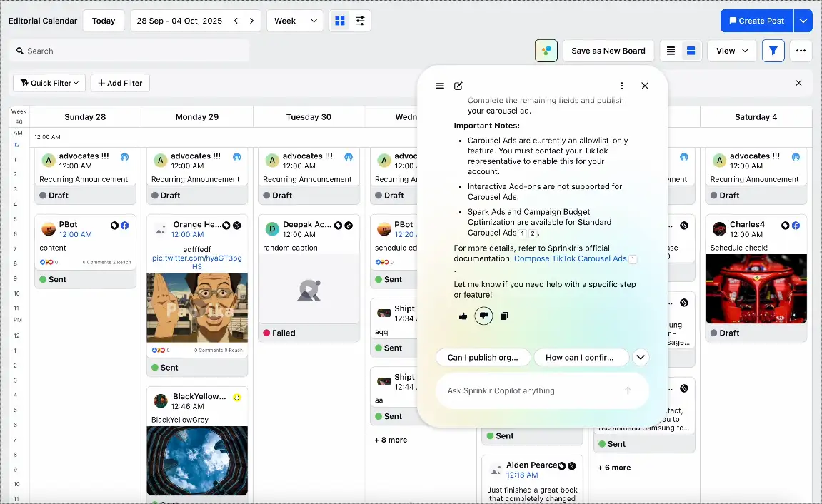Image resolution: width=822 pixels, height=504 pixels.
Task: Open Copilot conversation list hamburger icon
Action: click(x=440, y=86)
